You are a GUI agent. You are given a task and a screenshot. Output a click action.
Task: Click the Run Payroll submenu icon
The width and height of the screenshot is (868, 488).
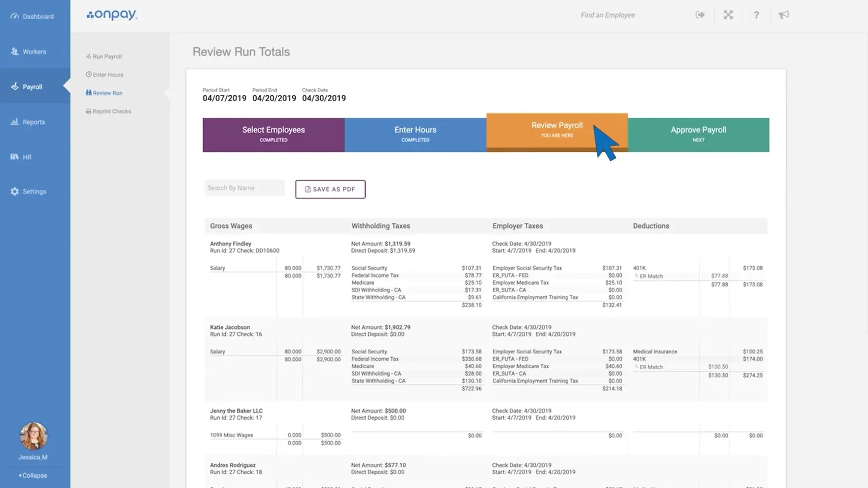tap(88, 56)
